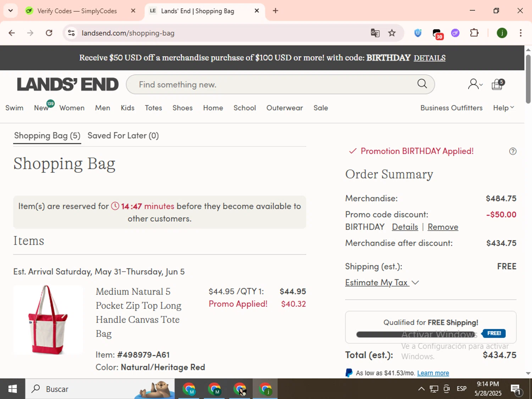Remove the BIRTHDAY promo code
The image size is (532, 399).
click(x=443, y=227)
